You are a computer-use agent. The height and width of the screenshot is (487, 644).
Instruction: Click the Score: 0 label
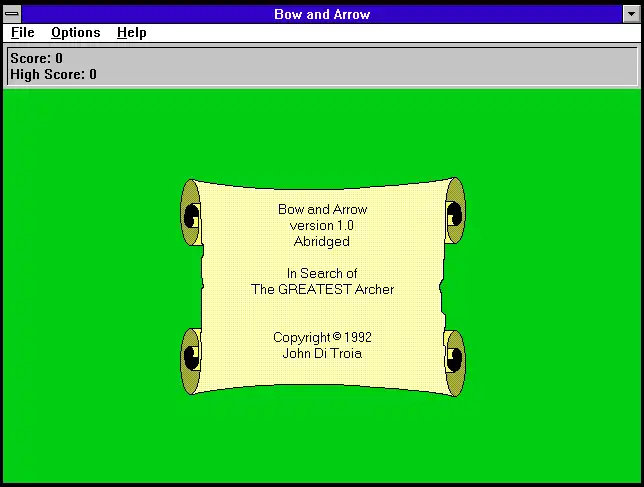pos(37,59)
